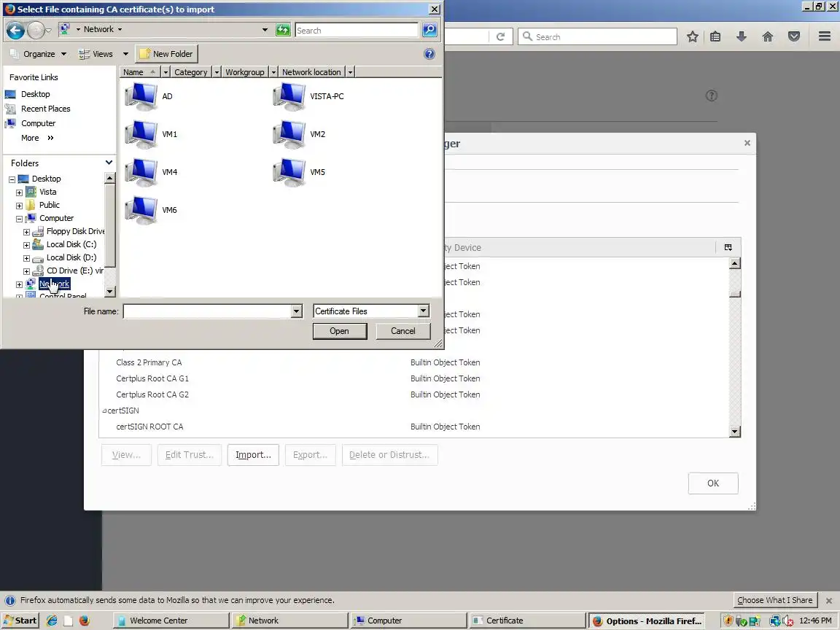Sort by the Name column header
Image resolution: width=840 pixels, height=630 pixels.
tap(139, 71)
